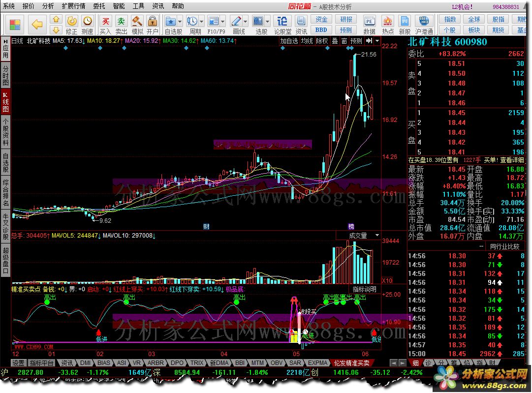The image size is (532, 393).
Task: Click the 榜 marker on the chart timeline
Action: (x=351, y=227)
